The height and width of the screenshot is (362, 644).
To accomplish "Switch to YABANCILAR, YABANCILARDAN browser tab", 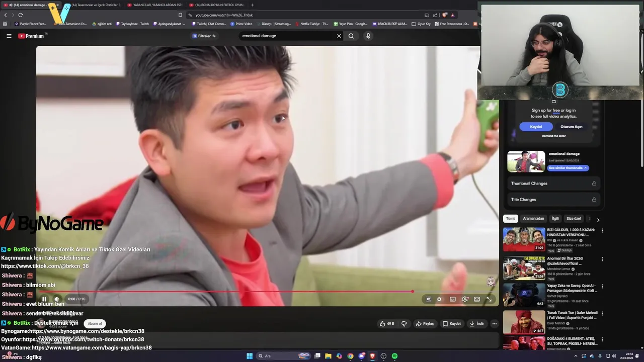I will click(x=155, y=5).
